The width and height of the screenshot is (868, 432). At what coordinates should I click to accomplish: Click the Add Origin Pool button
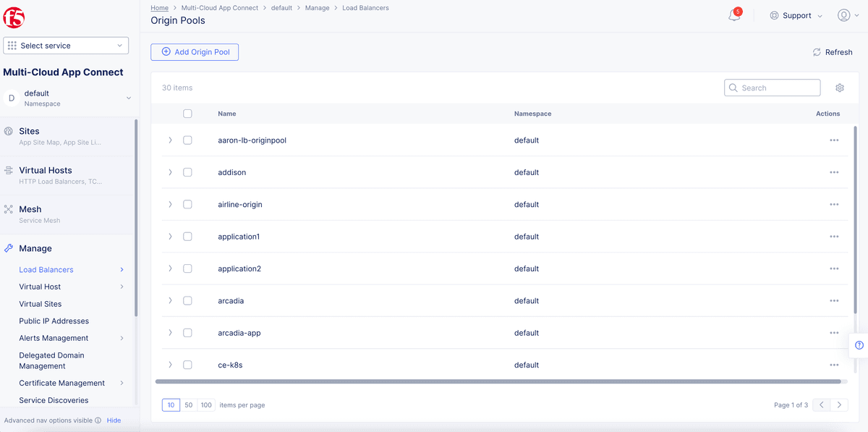pyautogui.click(x=195, y=51)
